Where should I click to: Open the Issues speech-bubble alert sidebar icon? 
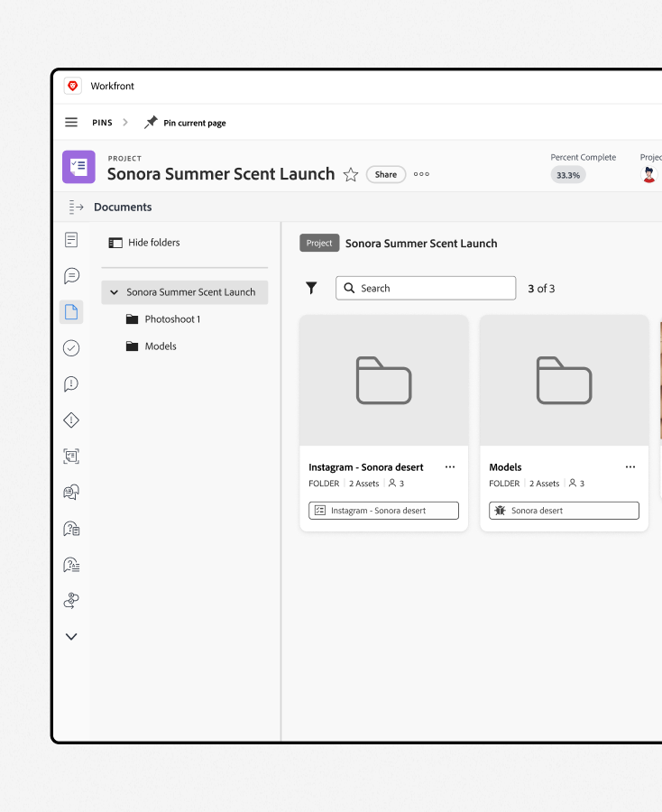pyautogui.click(x=71, y=384)
